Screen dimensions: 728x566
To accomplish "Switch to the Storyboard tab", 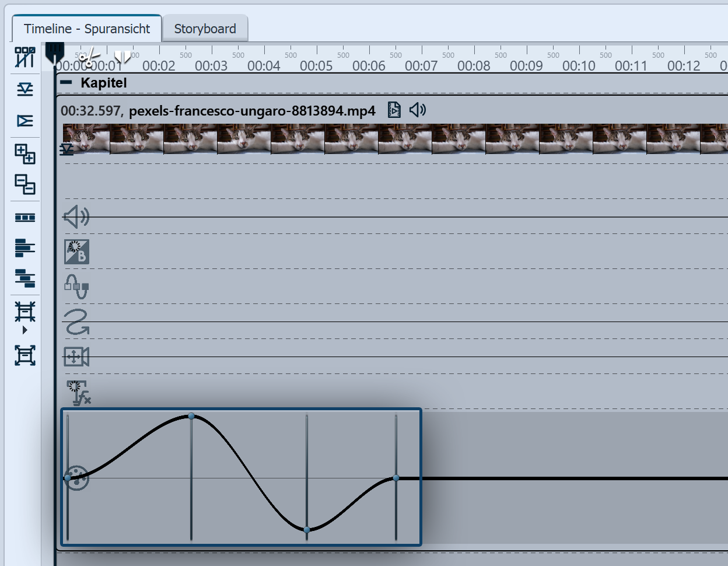I will (x=205, y=29).
